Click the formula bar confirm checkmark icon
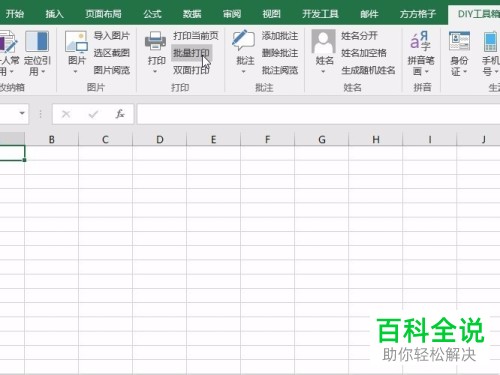 tap(93, 114)
